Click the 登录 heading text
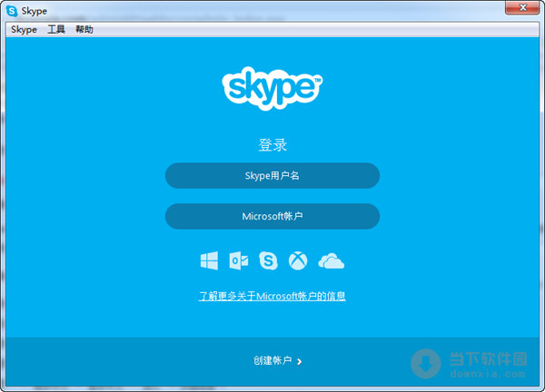Screen dimensions: 545x392 tap(272, 145)
